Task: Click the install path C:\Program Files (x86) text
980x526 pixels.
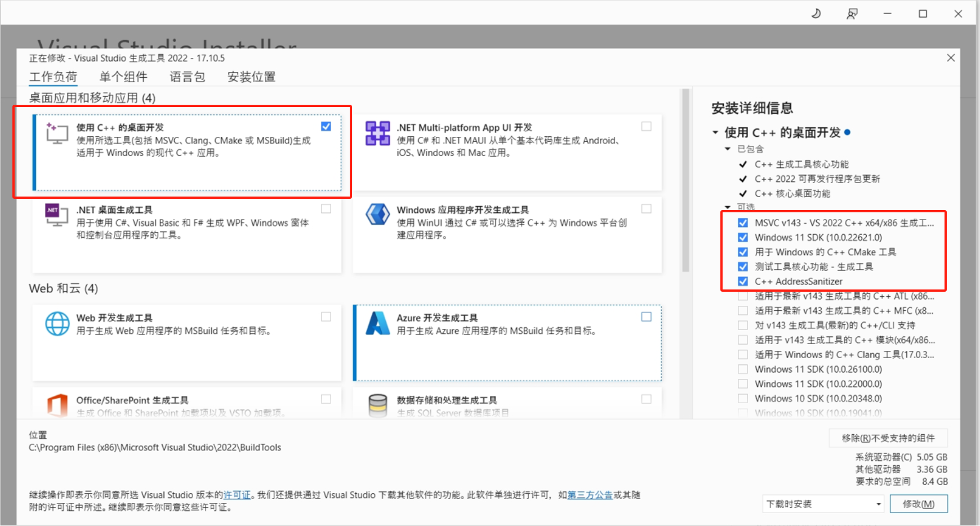Action: coord(155,448)
